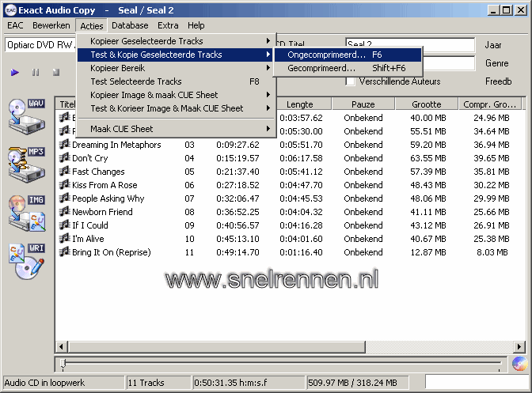Viewport: 532px width, 393px height.
Task: Click the Pauze column header
Action: 363,104
